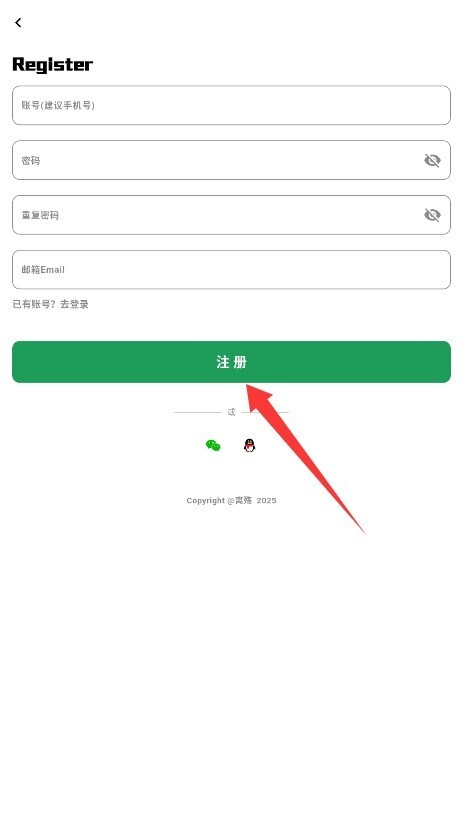The width and height of the screenshot is (464, 813).
Task: Sign up using the green WeChat icon
Action: coord(213,445)
